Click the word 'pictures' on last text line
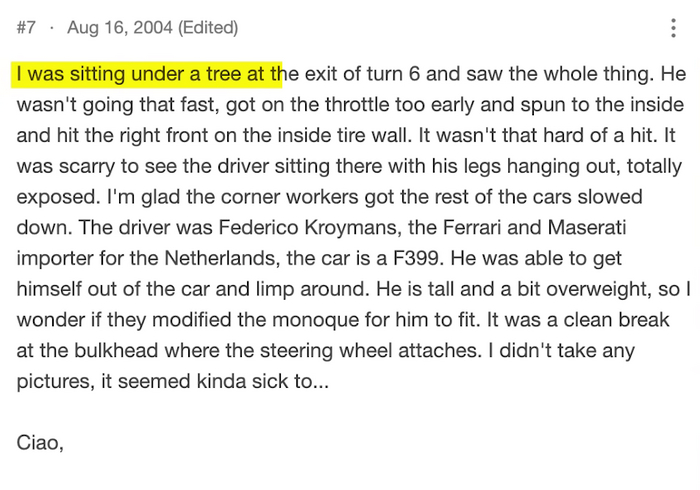Viewport: 700px width, 490px height. pyautogui.click(x=56, y=382)
